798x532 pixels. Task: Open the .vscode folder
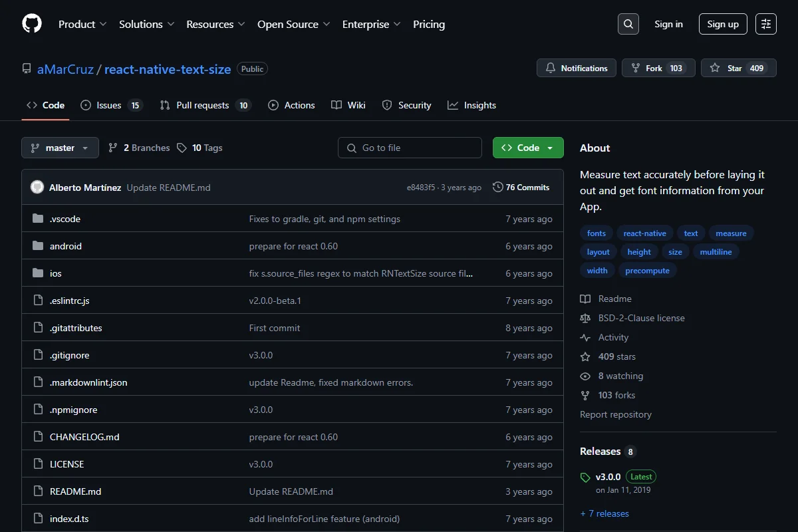coord(65,219)
